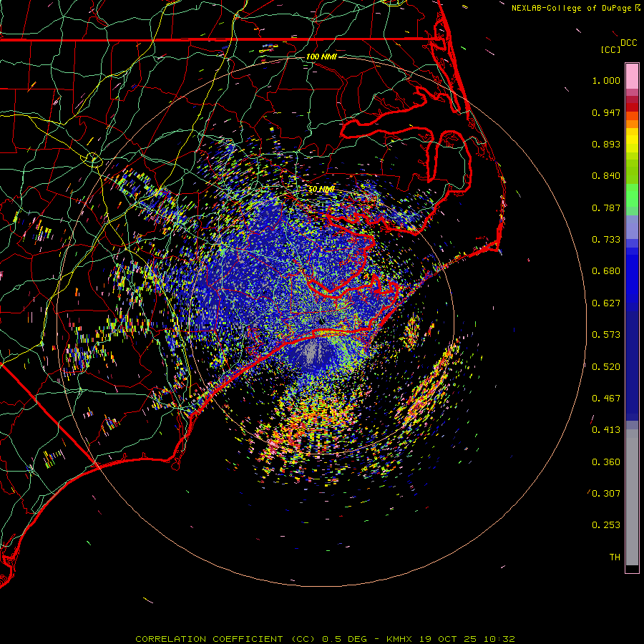Click the 0.733 scale value
Viewport: 644px width, 644px height.
pyautogui.click(x=606, y=240)
